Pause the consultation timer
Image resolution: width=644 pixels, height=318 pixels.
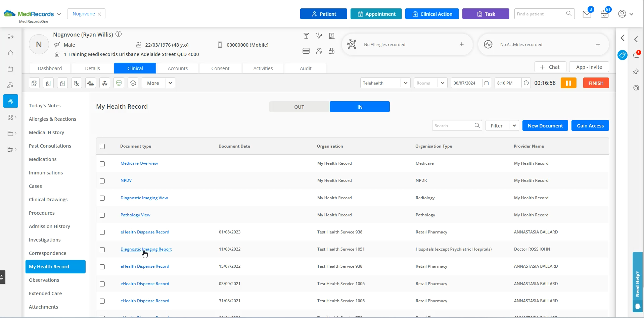pyautogui.click(x=568, y=83)
